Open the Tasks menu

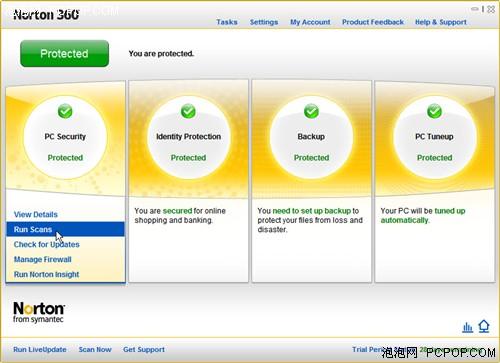tap(227, 22)
